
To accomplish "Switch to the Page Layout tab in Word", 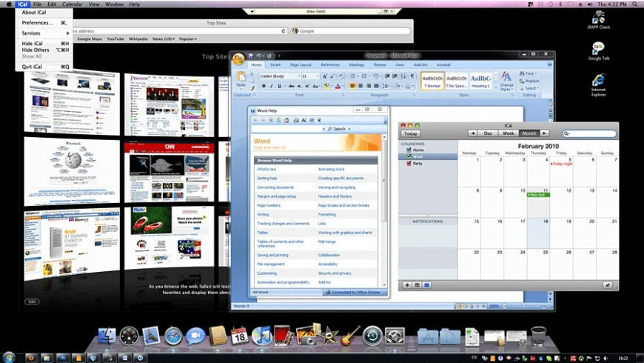I will (301, 65).
